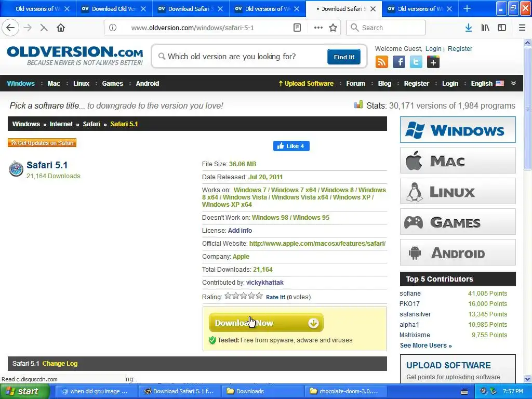Screen dimensions: 532x399
Task: Open the downloads arrow in toolbar
Action: tap(468, 28)
